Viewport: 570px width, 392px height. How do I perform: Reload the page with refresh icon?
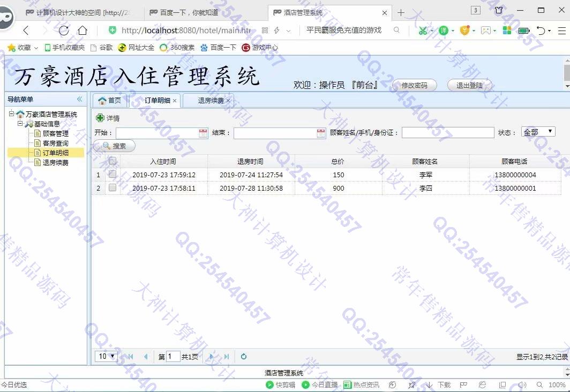tap(64, 31)
